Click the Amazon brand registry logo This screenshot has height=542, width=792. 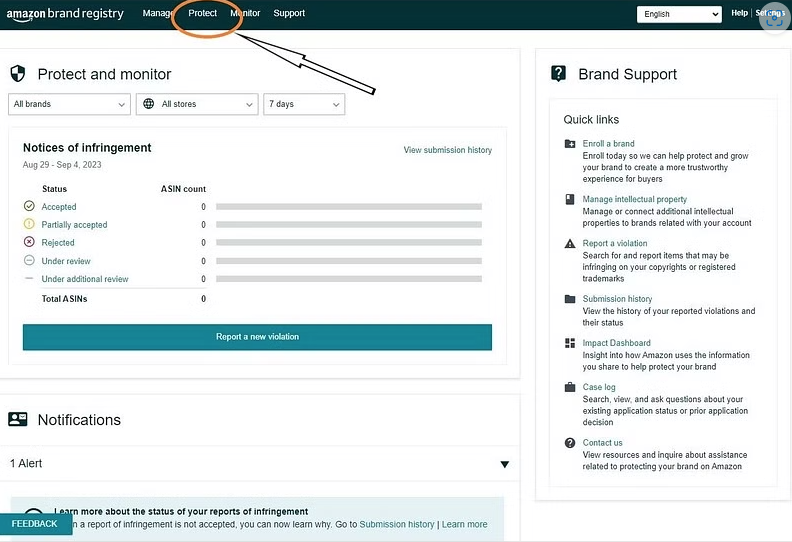coord(65,14)
